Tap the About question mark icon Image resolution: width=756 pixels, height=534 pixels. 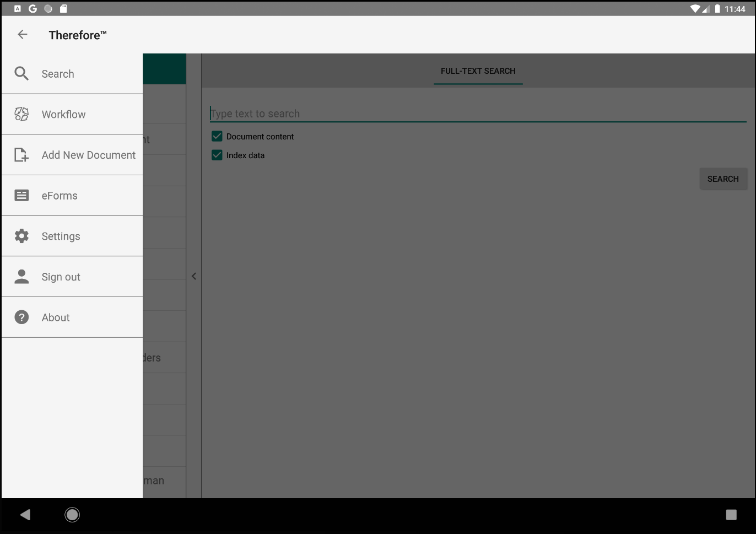point(21,317)
